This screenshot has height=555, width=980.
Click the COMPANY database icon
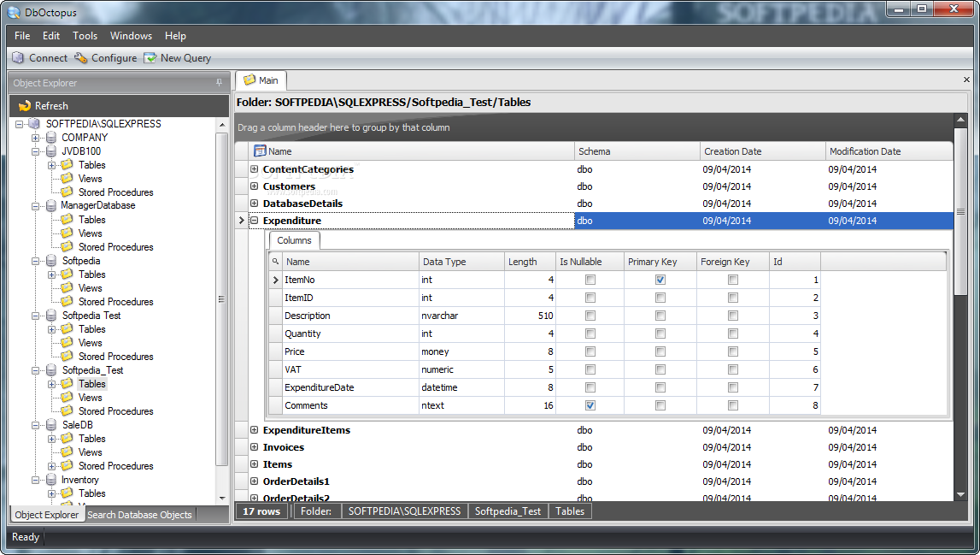coord(51,138)
